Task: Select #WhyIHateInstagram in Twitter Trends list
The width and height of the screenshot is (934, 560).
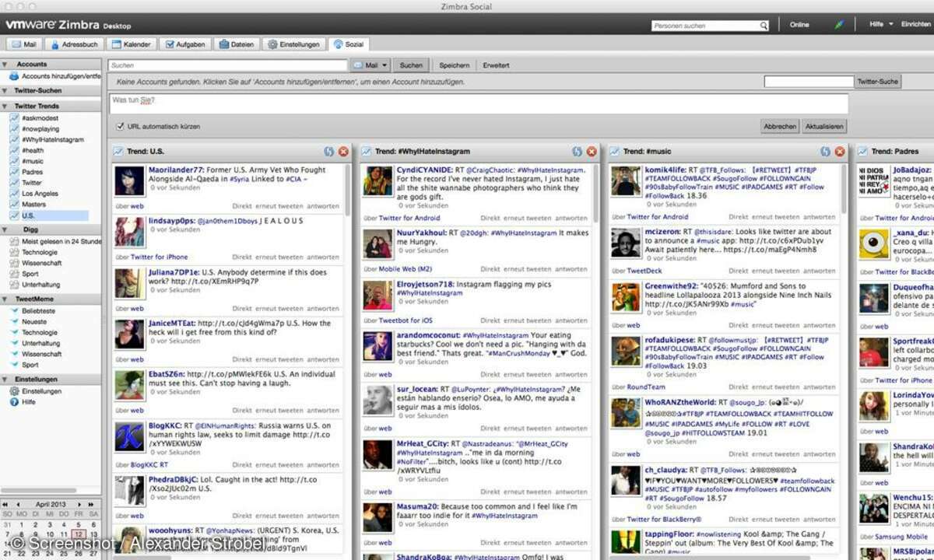Action: point(52,139)
